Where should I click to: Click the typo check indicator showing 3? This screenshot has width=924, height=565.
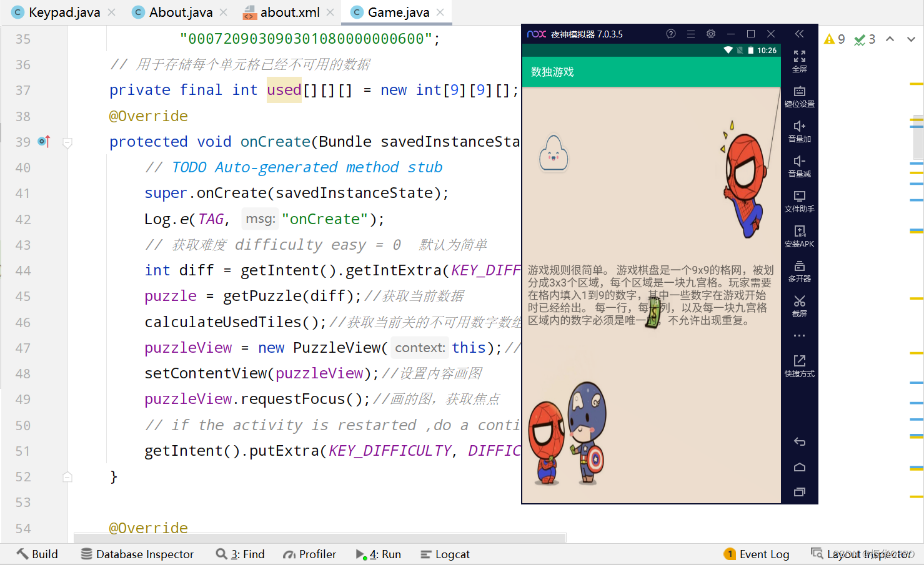tap(865, 39)
